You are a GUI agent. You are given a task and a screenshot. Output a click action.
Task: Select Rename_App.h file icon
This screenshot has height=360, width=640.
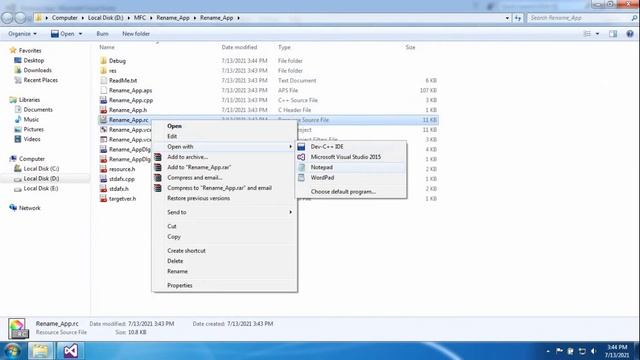click(x=103, y=110)
